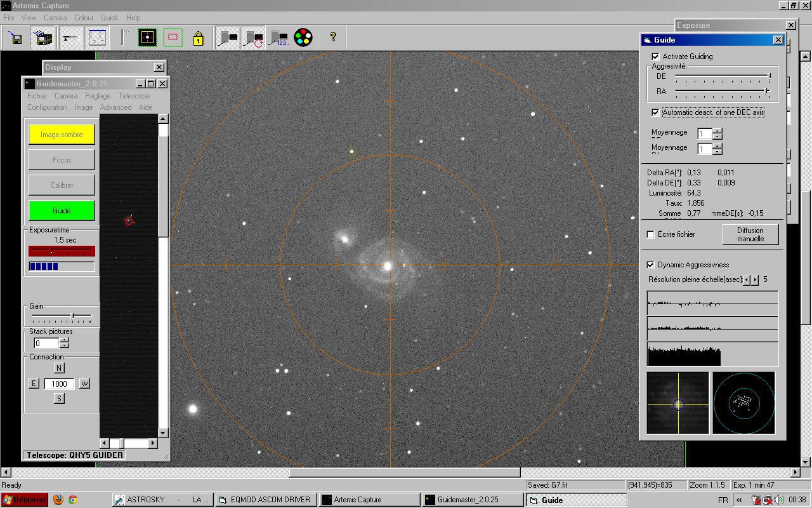Click the W direction button
Screen dimensions: 812x508
(x=84, y=384)
